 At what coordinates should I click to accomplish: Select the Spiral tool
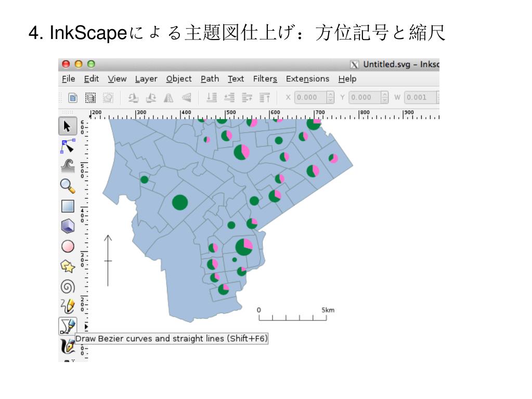click(x=68, y=286)
